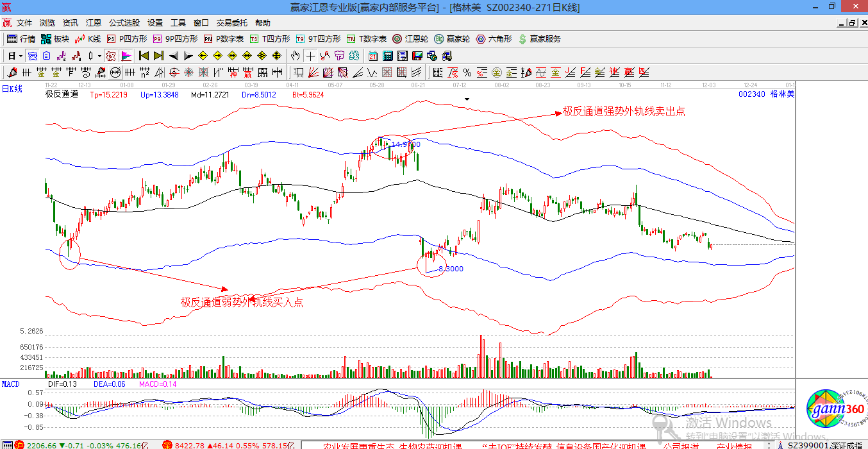Toggle the circled drawing tool in the bottom toolbar
This screenshot has height=449, width=868.
[115, 72]
